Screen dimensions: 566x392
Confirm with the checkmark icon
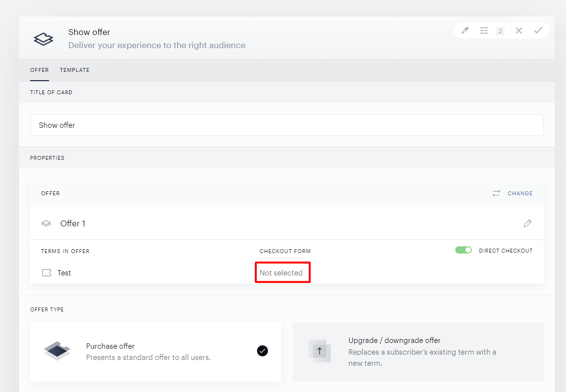coord(538,30)
